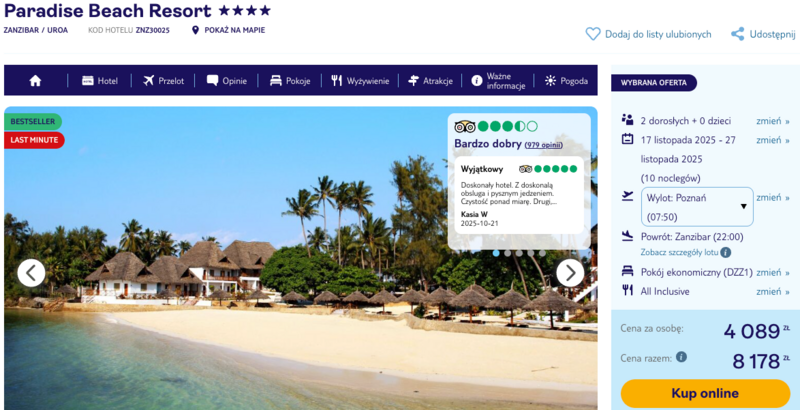800x410 pixels.
Task: Show next photo with right arrow
Action: coord(570,273)
